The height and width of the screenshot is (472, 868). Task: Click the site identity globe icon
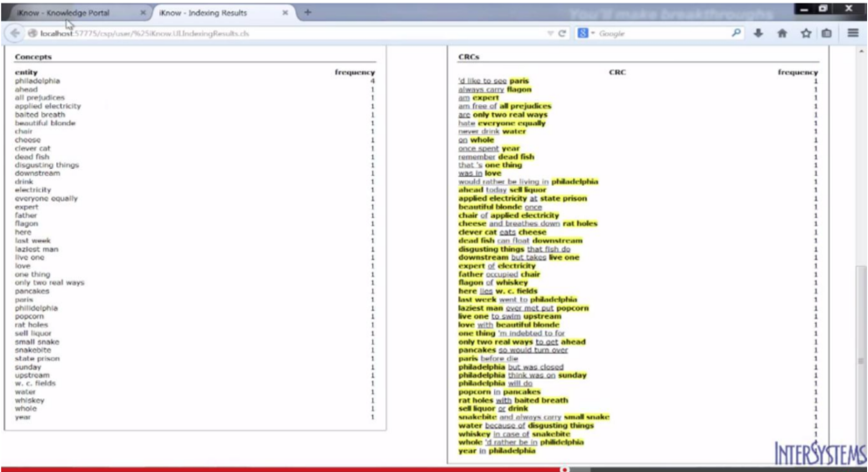[32, 33]
